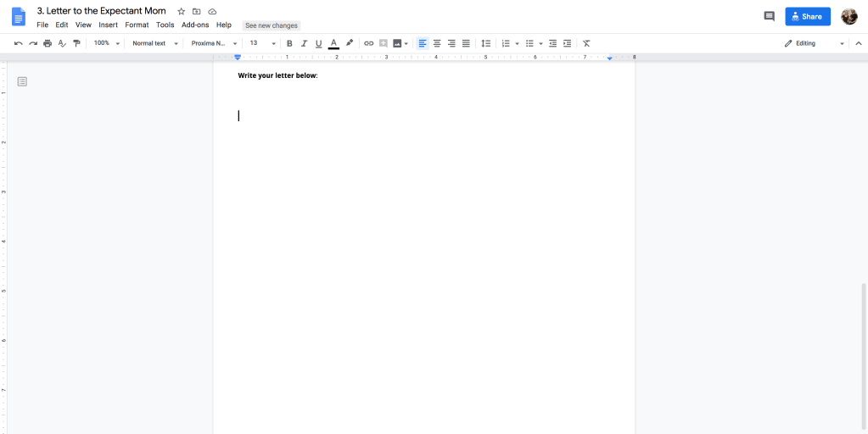Print the document using printer icon
The height and width of the screenshot is (434, 868).
(48, 43)
